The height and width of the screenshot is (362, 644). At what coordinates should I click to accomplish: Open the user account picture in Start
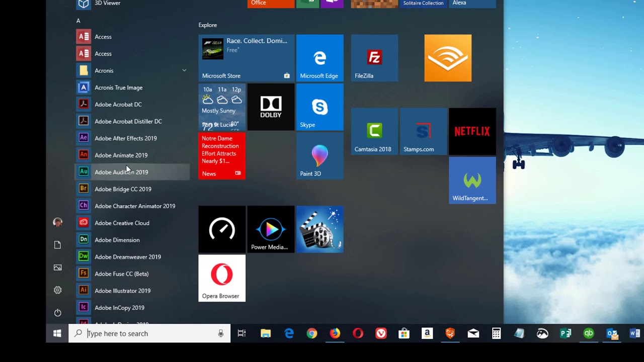click(57, 222)
